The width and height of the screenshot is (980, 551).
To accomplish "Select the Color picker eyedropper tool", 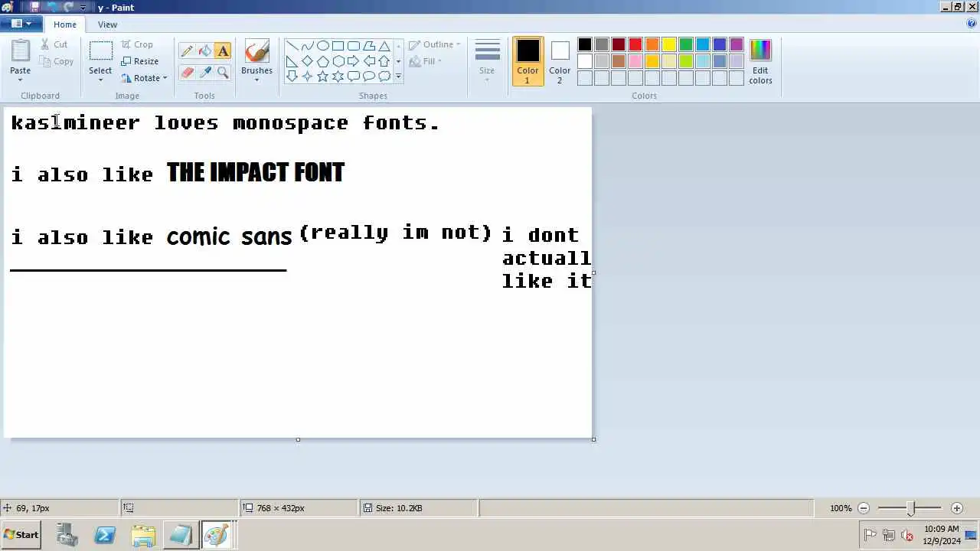I will [x=204, y=73].
